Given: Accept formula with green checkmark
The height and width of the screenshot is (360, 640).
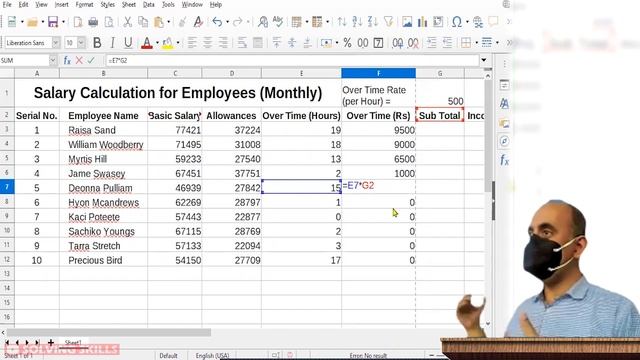Looking at the screenshot, I should coord(91,60).
